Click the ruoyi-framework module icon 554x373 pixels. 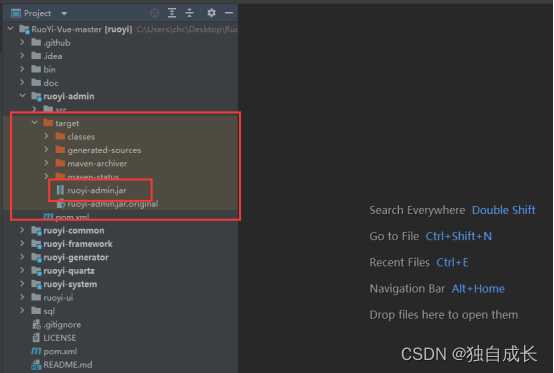[x=36, y=244]
